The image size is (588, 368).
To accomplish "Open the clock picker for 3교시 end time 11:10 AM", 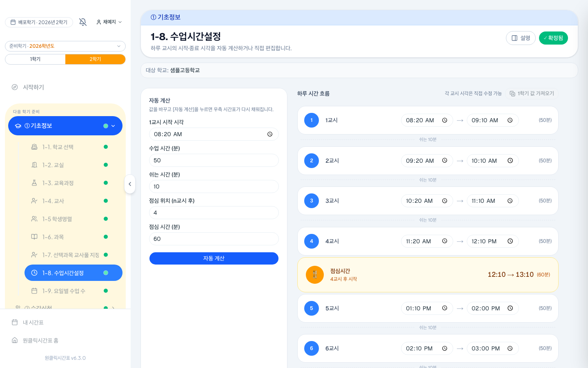I will tap(510, 201).
